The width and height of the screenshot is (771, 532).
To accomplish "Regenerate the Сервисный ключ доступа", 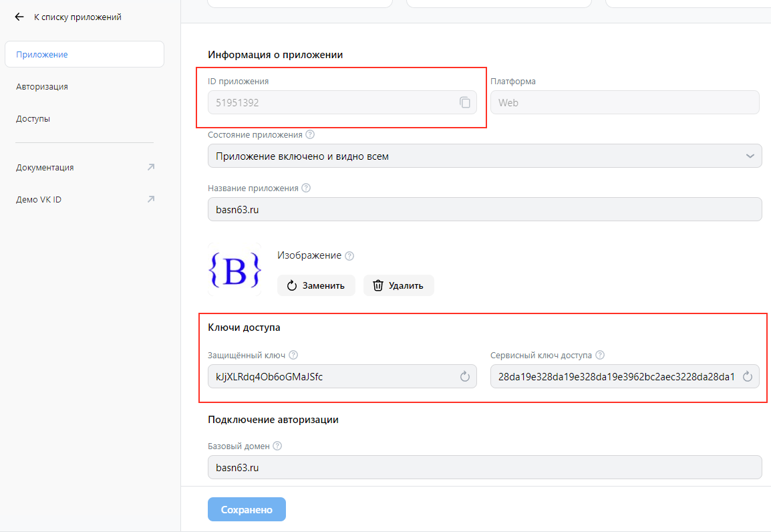I will click(748, 376).
